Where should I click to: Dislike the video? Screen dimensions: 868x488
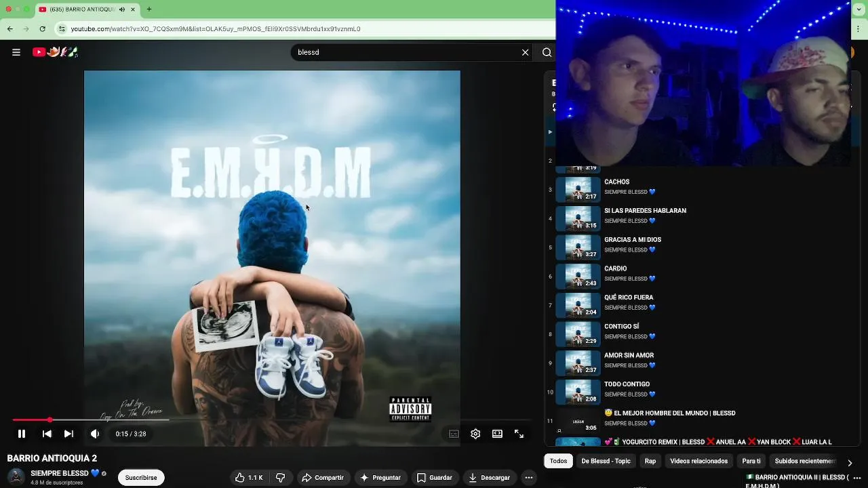click(x=280, y=478)
